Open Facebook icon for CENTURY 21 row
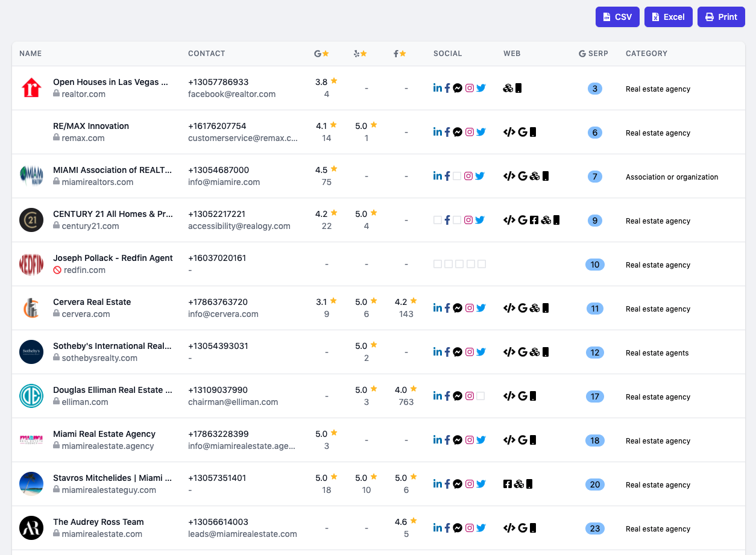The image size is (756, 555). (447, 220)
